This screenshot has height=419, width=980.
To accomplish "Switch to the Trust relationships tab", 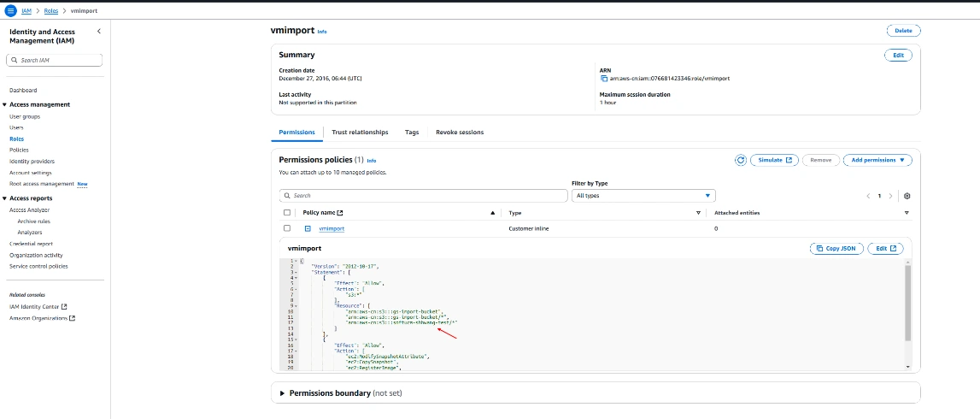I will [x=360, y=133].
